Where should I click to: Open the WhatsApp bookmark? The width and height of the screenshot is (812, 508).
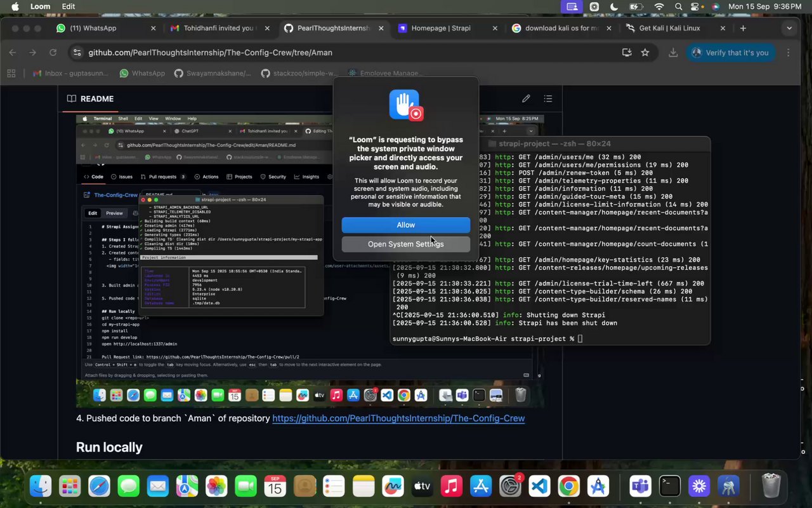click(x=142, y=74)
